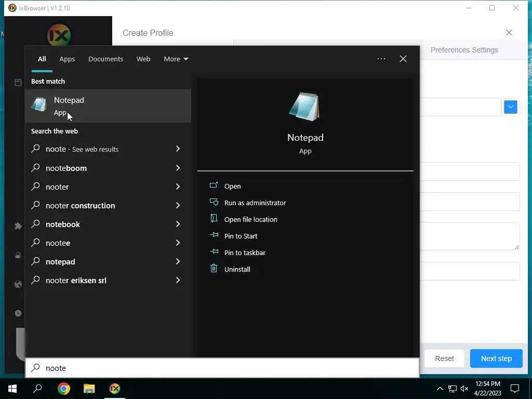Switch to the Web search tab
Screen dimensions: 532x399
click(143, 59)
